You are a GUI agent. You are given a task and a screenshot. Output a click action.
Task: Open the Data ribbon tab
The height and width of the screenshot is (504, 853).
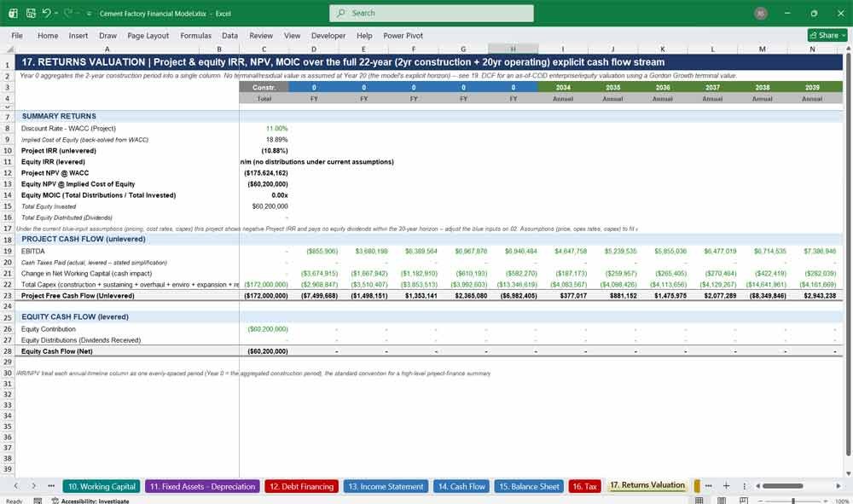click(x=229, y=35)
